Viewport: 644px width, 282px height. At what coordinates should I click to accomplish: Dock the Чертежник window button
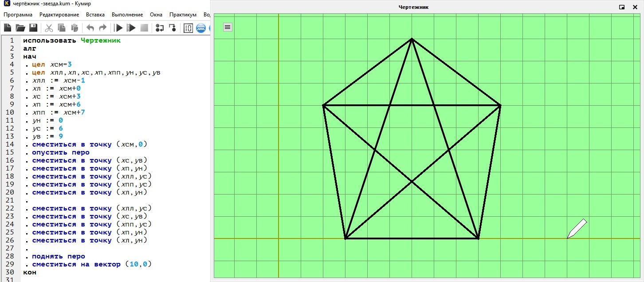[622, 7]
